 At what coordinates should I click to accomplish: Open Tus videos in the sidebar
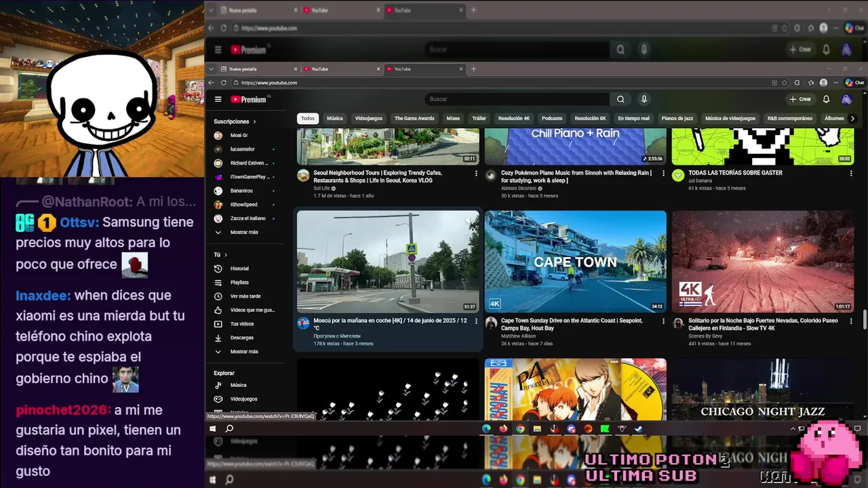click(x=243, y=324)
